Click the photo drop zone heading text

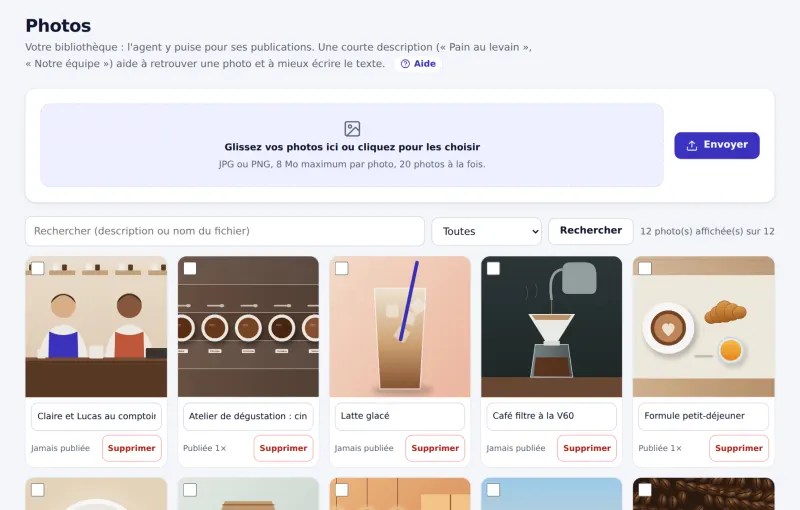(352, 147)
